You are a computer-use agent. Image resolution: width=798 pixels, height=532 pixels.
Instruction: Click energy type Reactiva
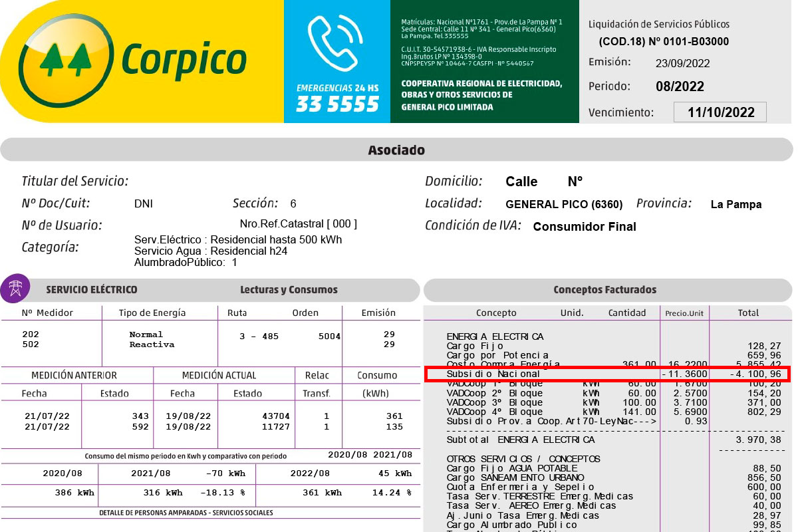(x=152, y=344)
